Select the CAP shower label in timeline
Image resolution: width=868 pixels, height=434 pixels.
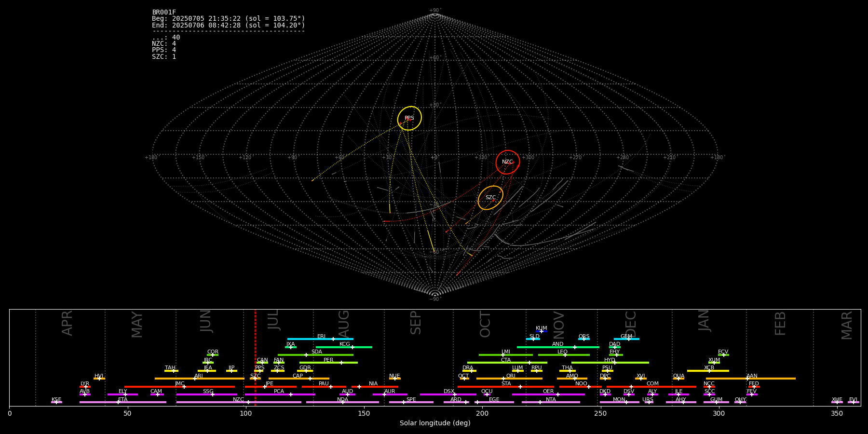coord(298,376)
